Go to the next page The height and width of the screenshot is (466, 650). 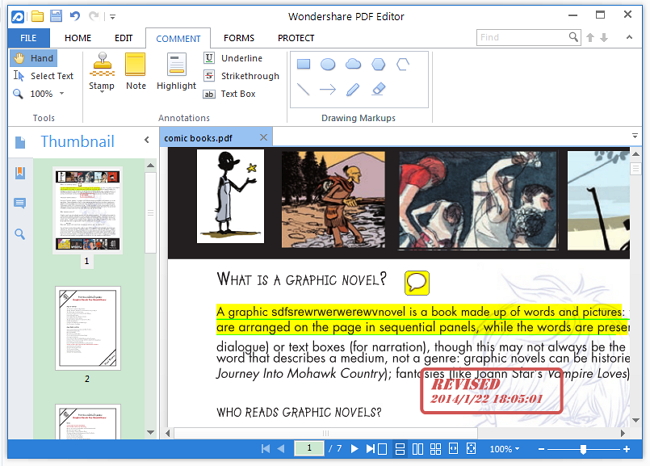coord(354,450)
